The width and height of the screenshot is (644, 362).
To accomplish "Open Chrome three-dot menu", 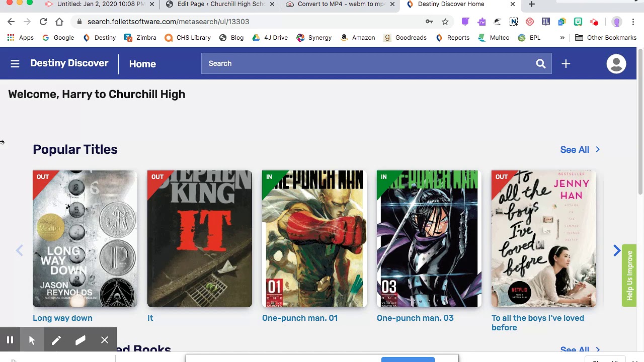I will (633, 22).
